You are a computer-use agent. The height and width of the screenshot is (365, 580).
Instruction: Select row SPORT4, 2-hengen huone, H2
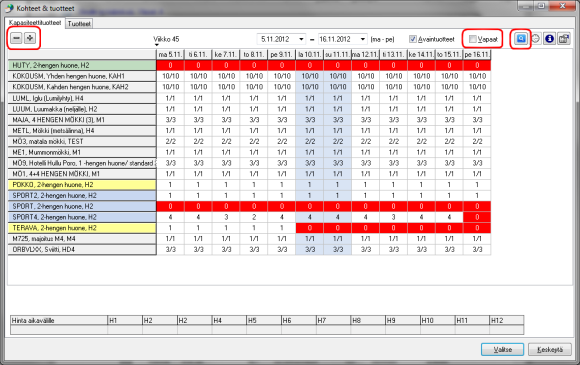click(x=82, y=217)
